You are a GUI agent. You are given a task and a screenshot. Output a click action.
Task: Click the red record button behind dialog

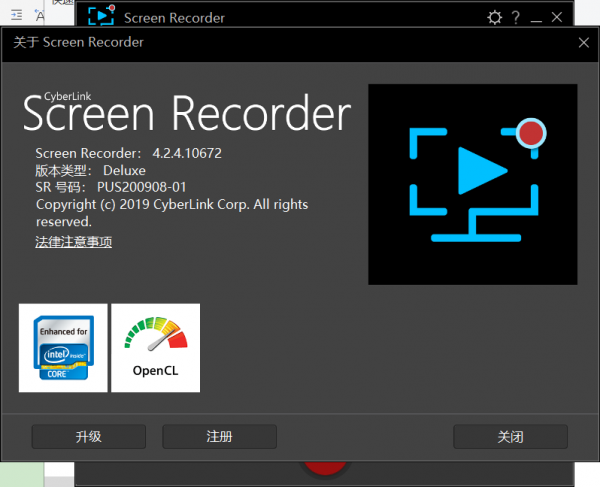coord(324,467)
